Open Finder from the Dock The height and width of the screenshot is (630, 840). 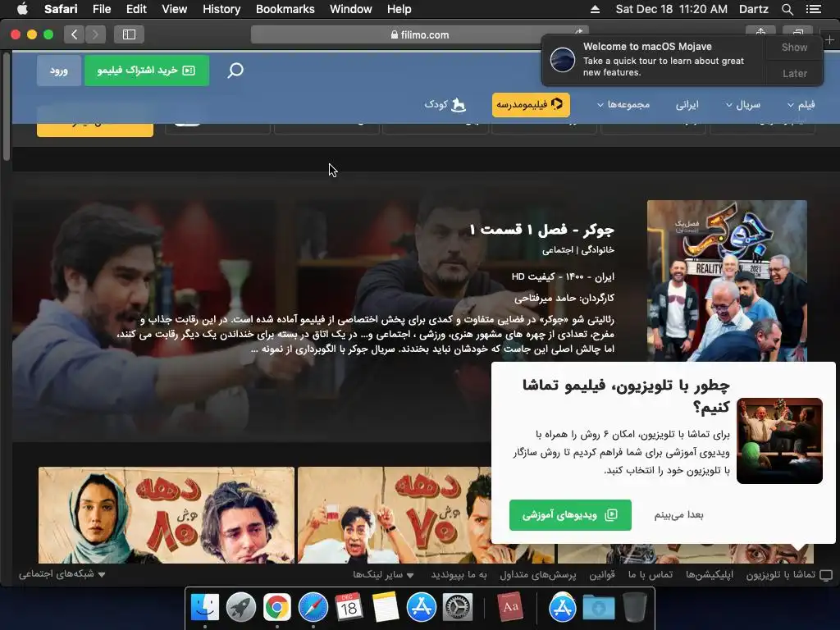tap(205, 607)
